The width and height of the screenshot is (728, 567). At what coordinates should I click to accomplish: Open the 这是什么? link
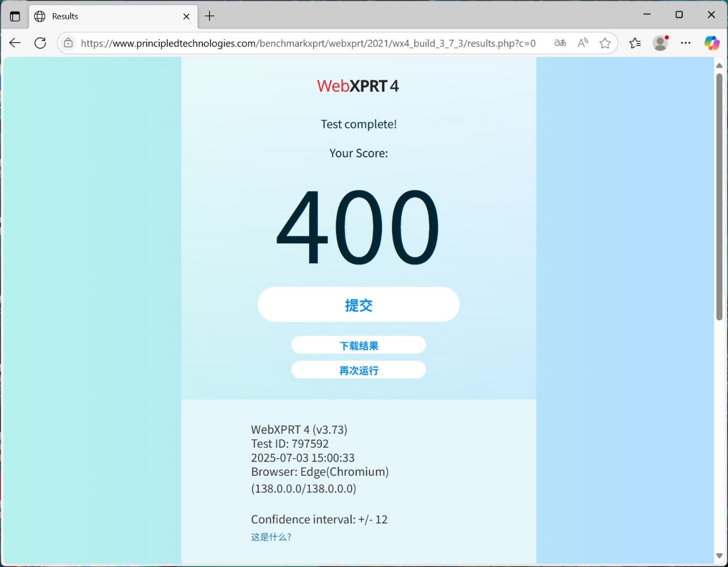[271, 537]
